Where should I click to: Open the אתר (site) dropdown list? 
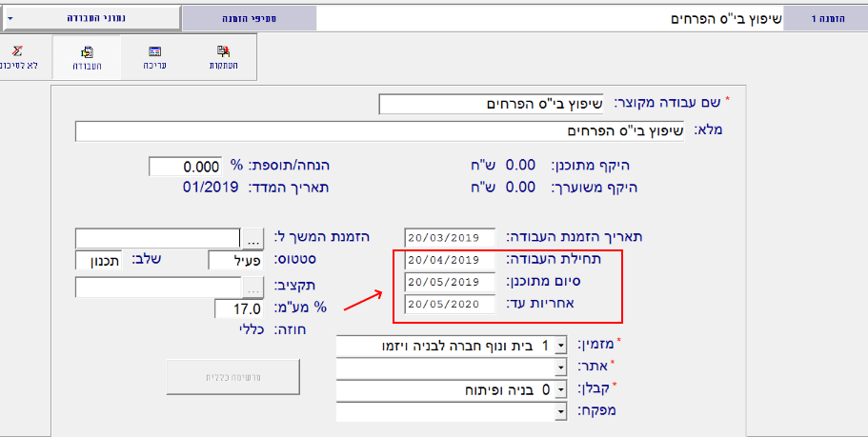pyautogui.click(x=560, y=367)
